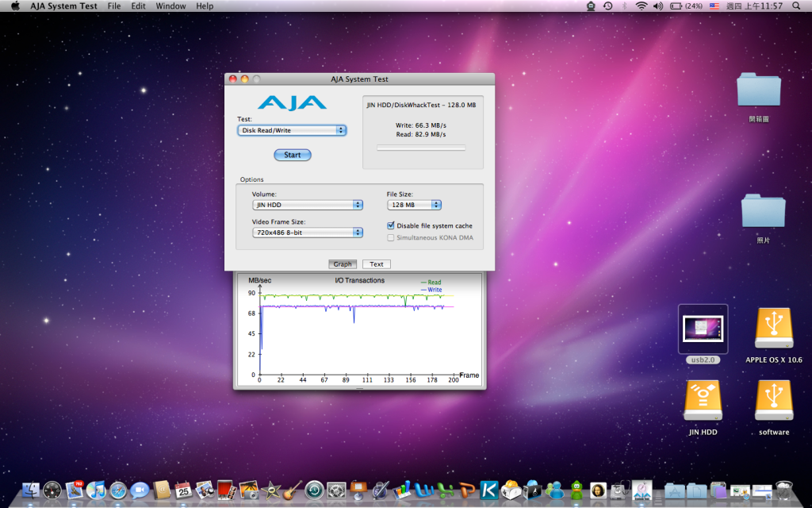The width and height of the screenshot is (812, 508).
Task: Launch Keynote podium icon in dock
Action: (358, 490)
